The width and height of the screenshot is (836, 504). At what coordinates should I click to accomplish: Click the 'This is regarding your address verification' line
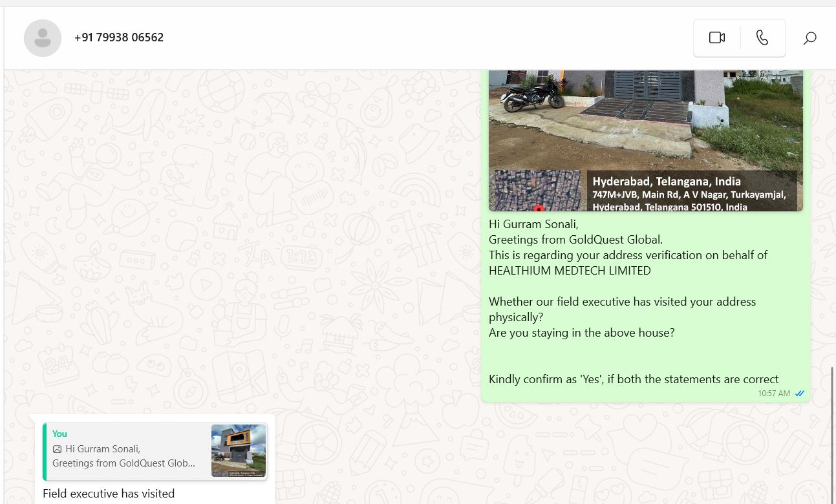(628, 255)
